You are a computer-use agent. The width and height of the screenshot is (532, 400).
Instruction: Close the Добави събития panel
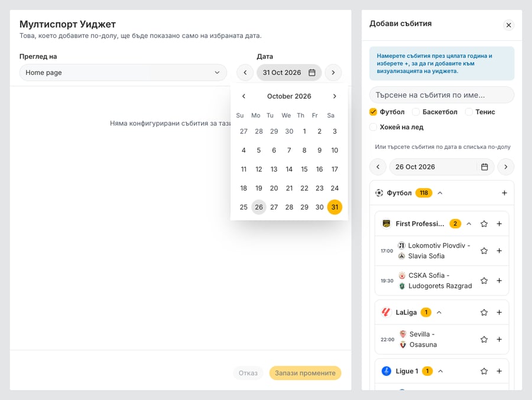point(508,25)
